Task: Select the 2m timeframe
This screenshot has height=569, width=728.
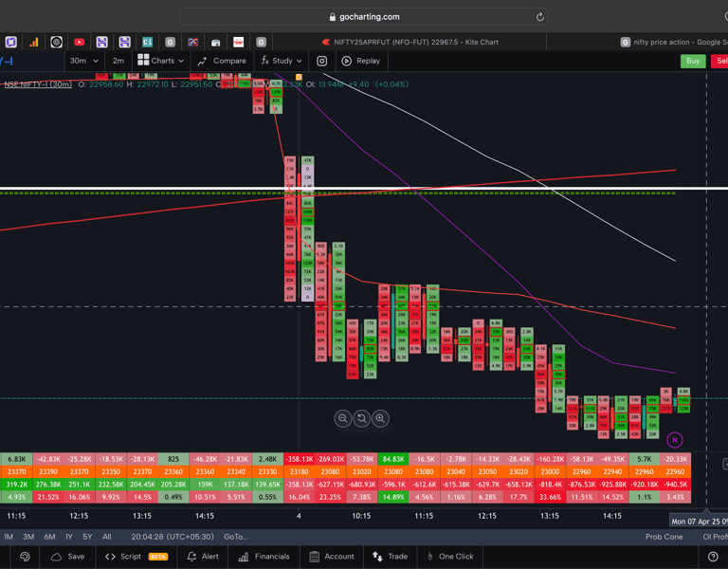Action: (118, 61)
